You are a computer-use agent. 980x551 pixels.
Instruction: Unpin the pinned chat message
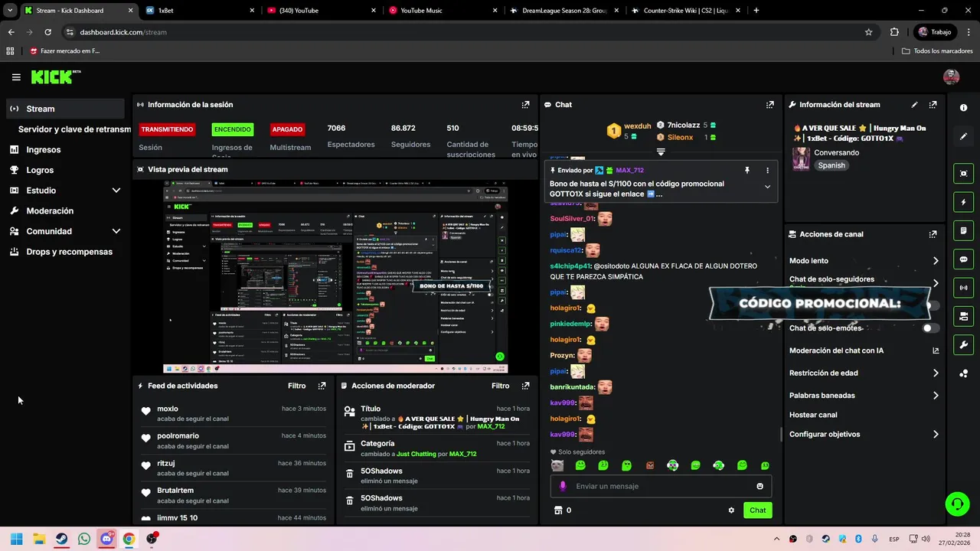[x=747, y=171]
